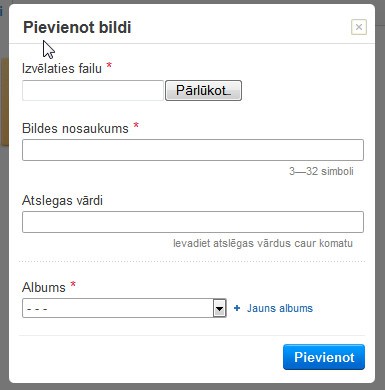Image resolution: width=385 pixels, height=390 pixels.
Task: Click the Ievadiet atslēgas vārdus hint
Action: pyautogui.click(x=263, y=243)
